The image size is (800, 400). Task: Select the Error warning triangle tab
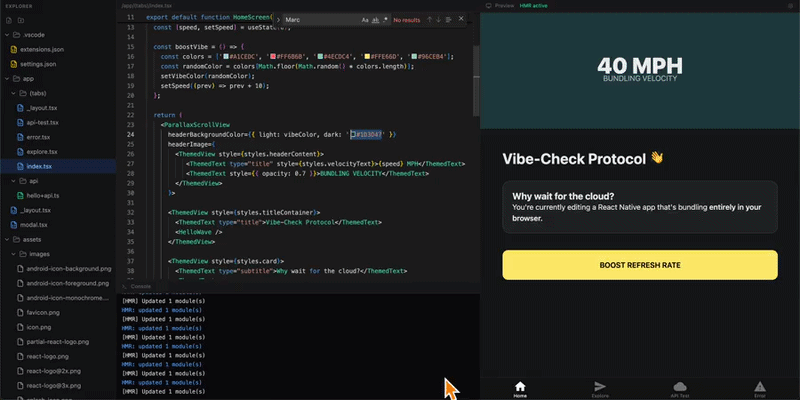760,388
